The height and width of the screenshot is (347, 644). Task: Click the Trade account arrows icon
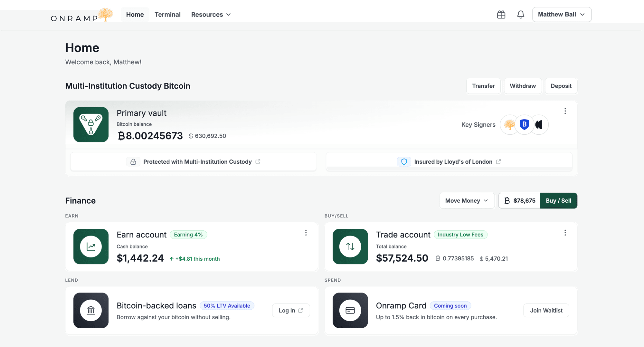click(350, 247)
